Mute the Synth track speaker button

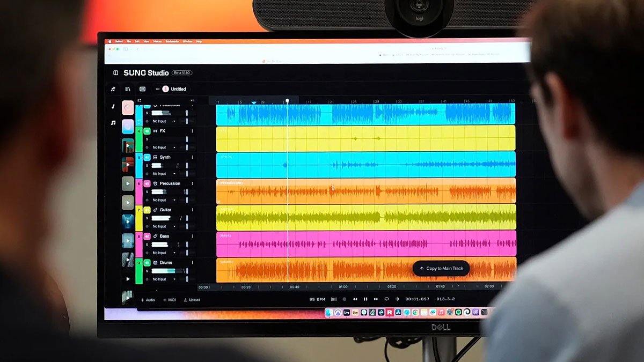point(147,157)
